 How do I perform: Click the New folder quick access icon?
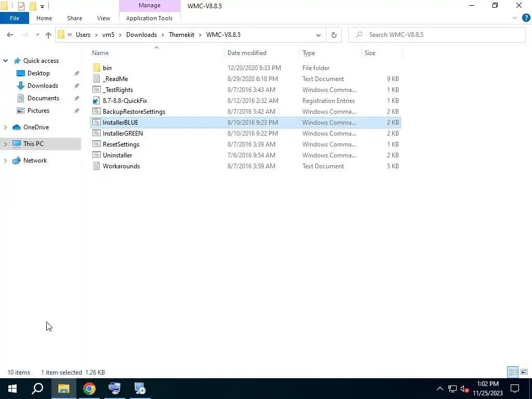33,6
